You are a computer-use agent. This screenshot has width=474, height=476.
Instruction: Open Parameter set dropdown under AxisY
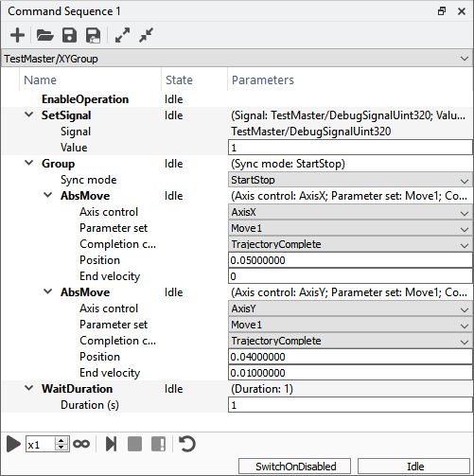coord(350,325)
